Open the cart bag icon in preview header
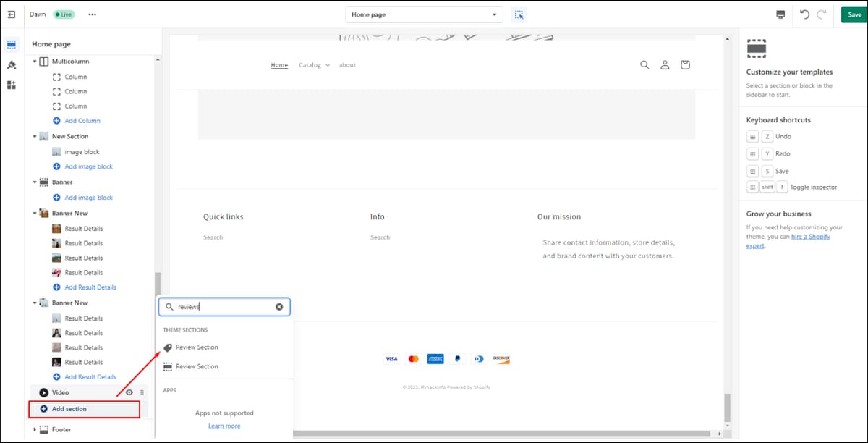 685,64
